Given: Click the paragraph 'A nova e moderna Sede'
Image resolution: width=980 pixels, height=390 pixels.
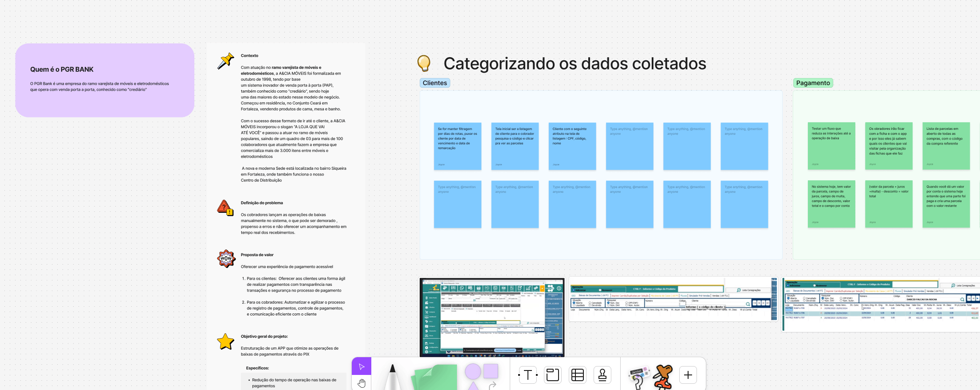Looking at the screenshot, I should coord(294,174).
